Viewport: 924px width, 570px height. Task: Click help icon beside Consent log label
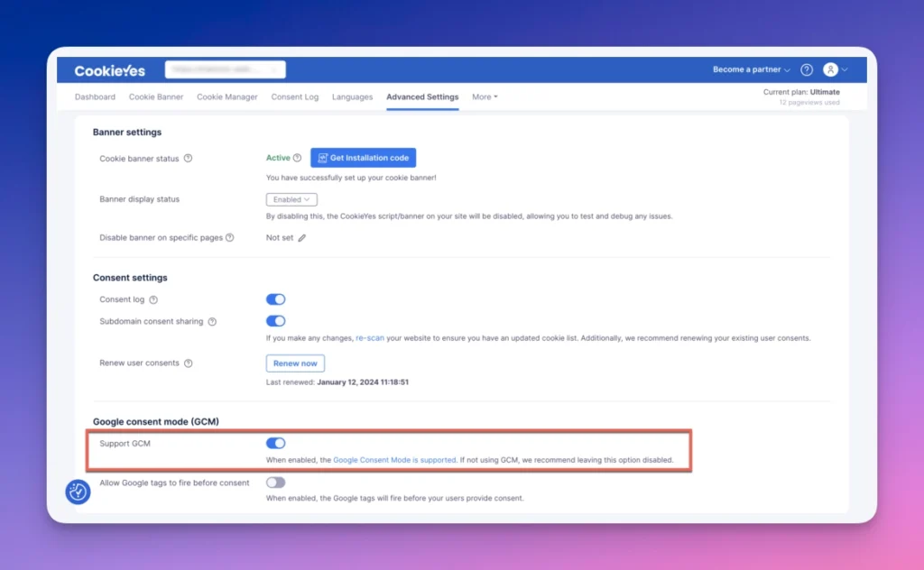pyautogui.click(x=153, y=299)
